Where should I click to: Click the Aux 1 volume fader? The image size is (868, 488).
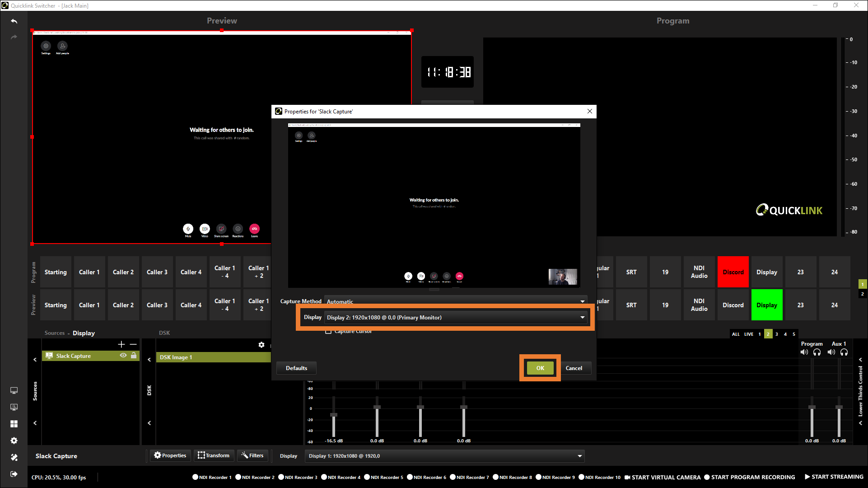(839, 407)
